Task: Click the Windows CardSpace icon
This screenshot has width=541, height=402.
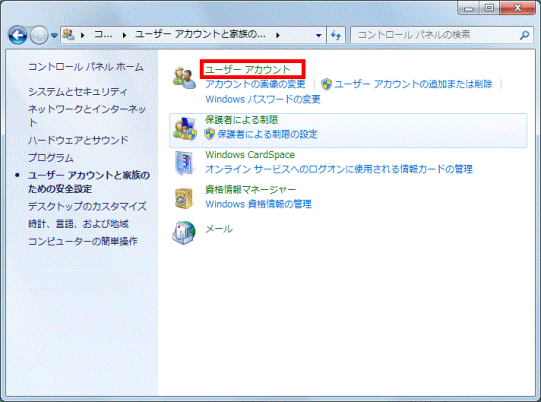Action: (x=185, y=163)
